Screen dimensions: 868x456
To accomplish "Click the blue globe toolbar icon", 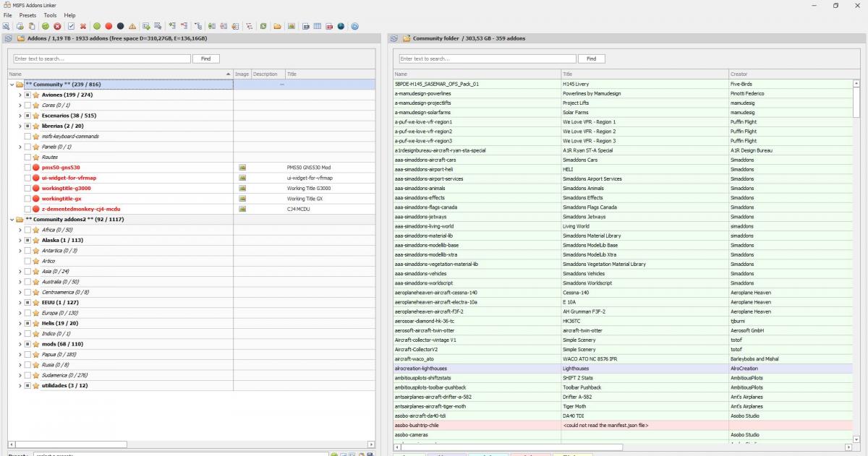I will (341, 27).
